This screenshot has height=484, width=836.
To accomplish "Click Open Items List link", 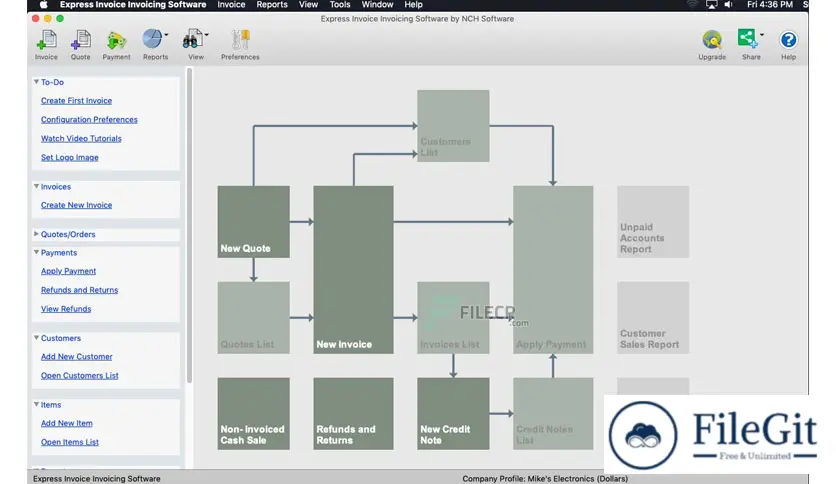I will 70,442.
